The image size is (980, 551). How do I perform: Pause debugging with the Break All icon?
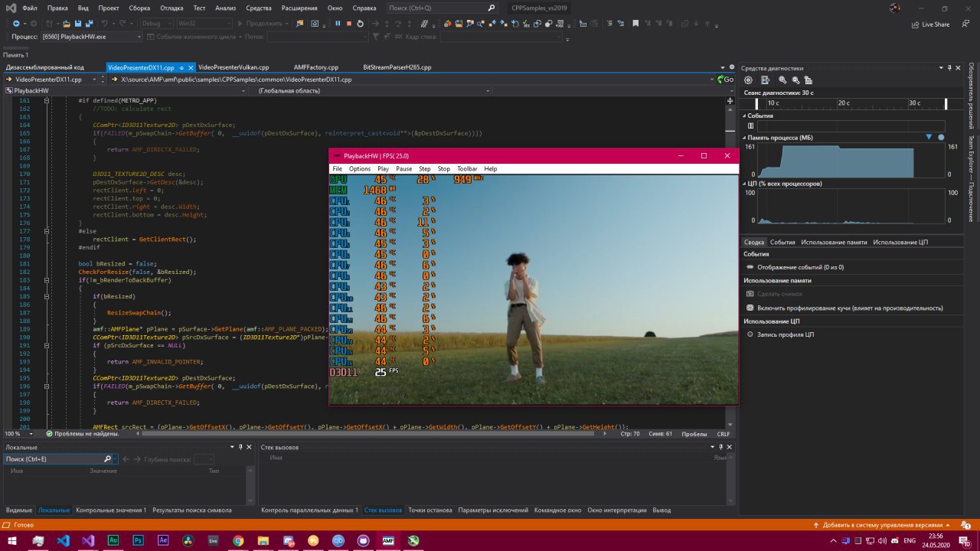click(337, 24)
